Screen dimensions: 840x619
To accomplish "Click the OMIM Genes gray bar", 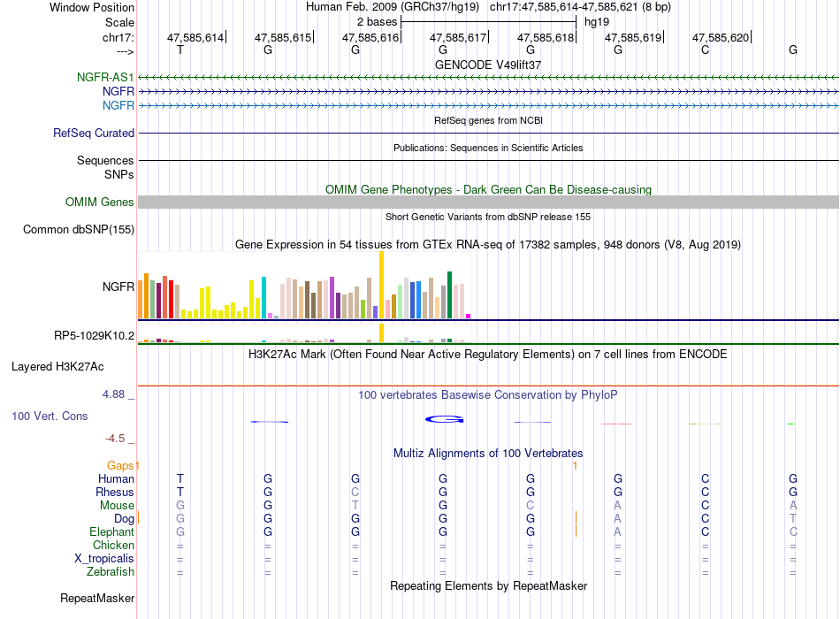I will [488, 202].
